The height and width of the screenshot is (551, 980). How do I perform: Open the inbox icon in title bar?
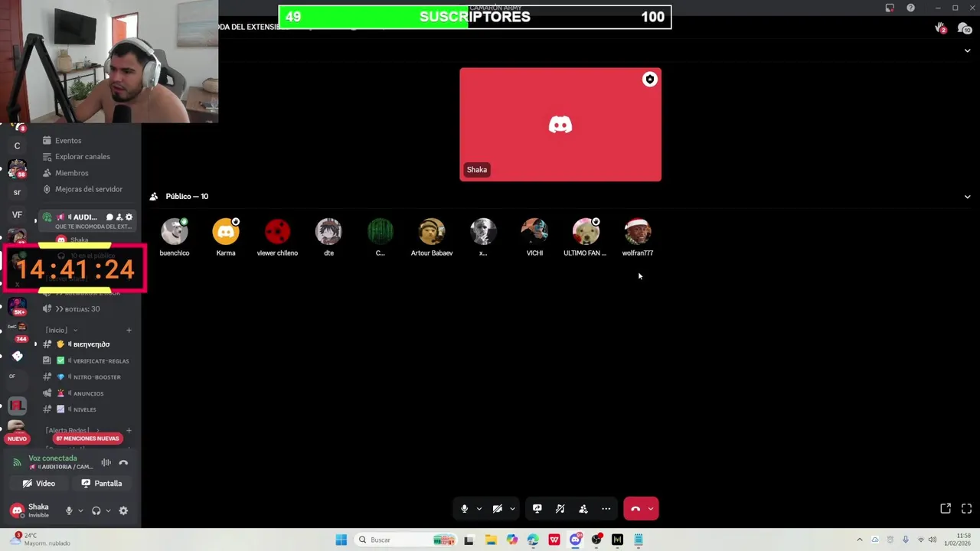[x=890, y=8]
